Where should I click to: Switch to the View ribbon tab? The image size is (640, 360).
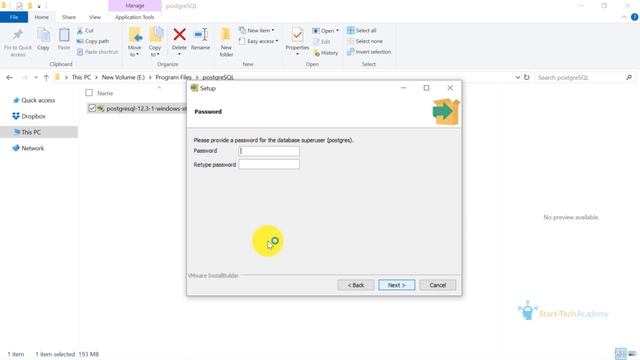pyautogui.click(x=95, y=17)
